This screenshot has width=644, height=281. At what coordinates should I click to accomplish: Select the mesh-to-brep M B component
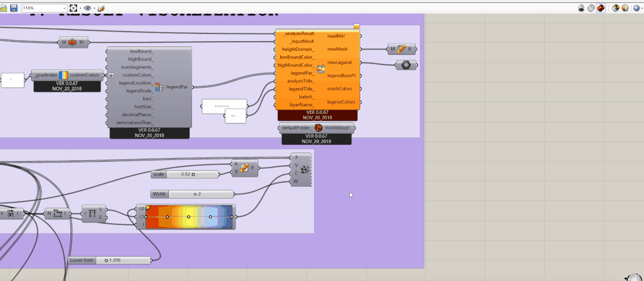(x=401, y=49)
